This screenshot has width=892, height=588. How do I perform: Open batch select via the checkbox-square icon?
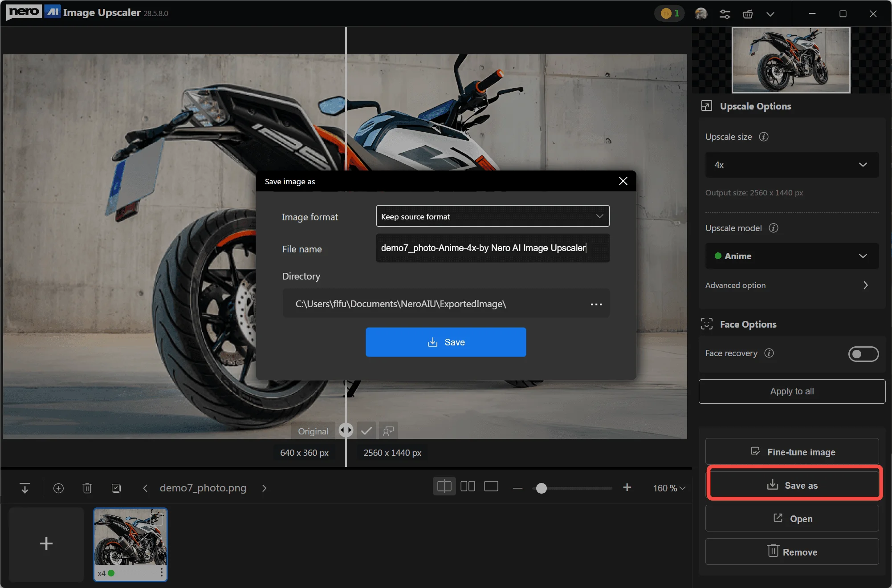click(x=116, y=488)
